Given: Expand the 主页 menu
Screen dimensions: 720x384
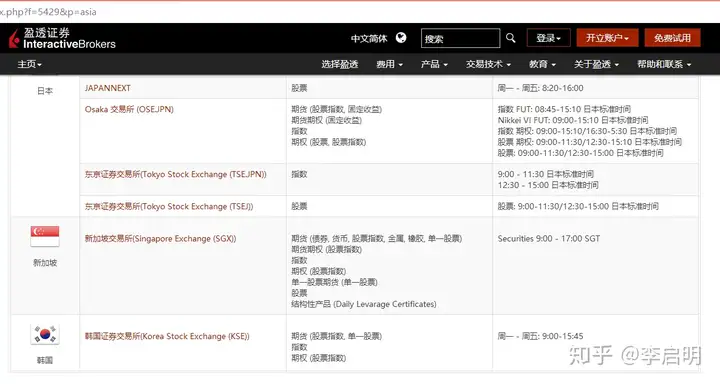Looking at the screenshot, I should click(29, 64).
